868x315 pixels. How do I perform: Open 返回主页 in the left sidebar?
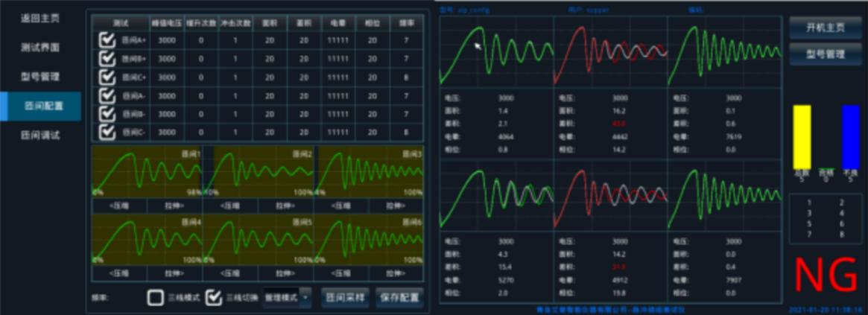(39, 18)
